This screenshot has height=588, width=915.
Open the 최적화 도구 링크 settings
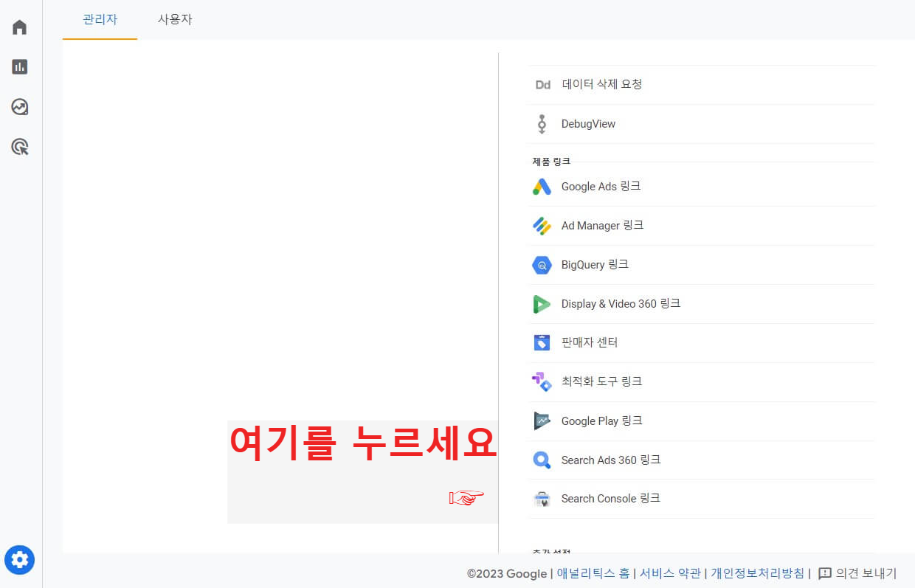[601, 381]
